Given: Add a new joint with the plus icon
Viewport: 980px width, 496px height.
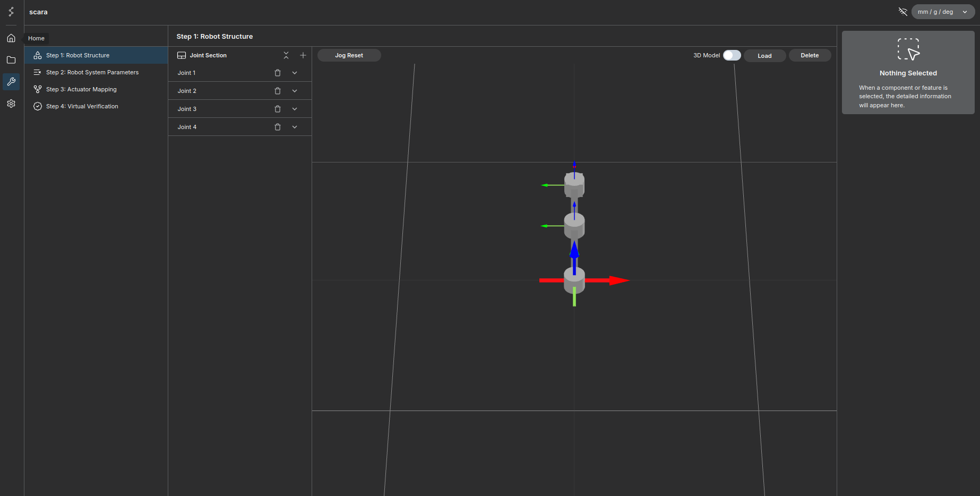Looking at the screenshot, I should [x=303, y=55].
